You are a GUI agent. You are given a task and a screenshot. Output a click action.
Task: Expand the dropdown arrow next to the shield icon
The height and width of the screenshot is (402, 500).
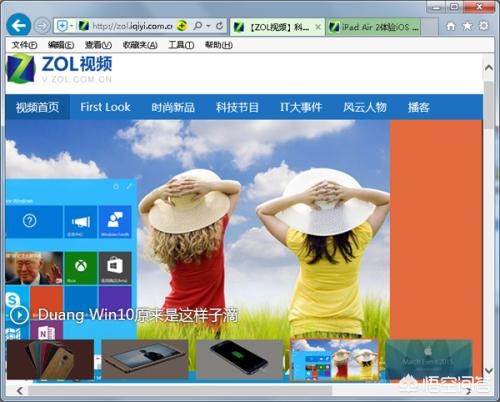coord(71,26)
